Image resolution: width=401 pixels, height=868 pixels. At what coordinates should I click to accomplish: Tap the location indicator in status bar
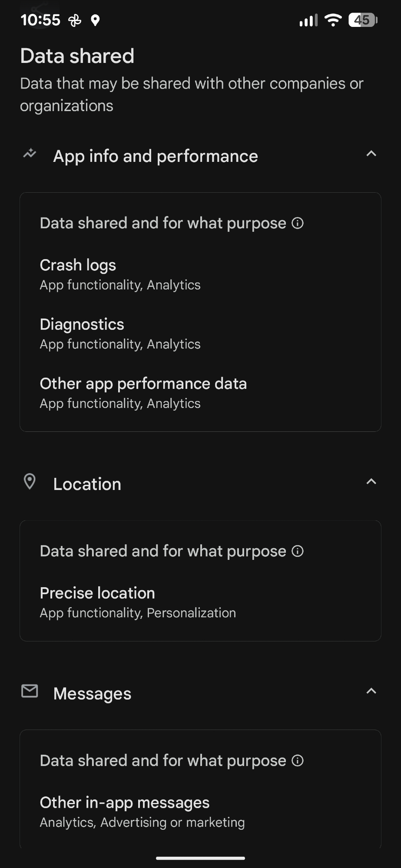point(95,20)
